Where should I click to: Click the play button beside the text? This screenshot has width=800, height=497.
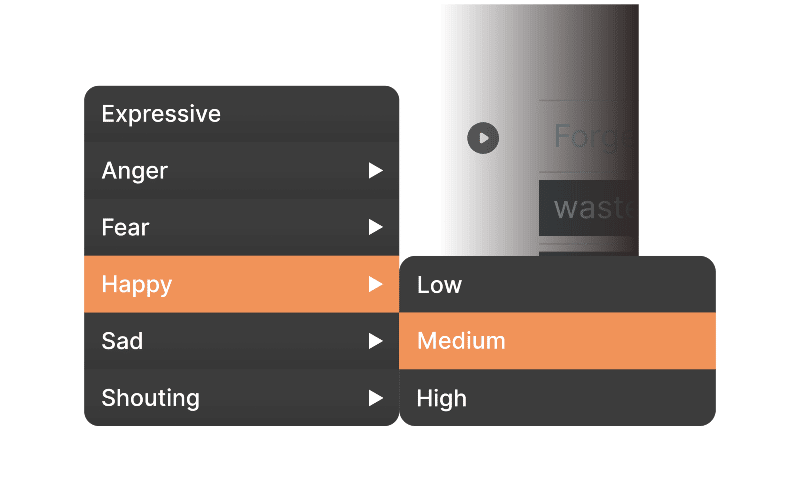click(x=483, y=137)
